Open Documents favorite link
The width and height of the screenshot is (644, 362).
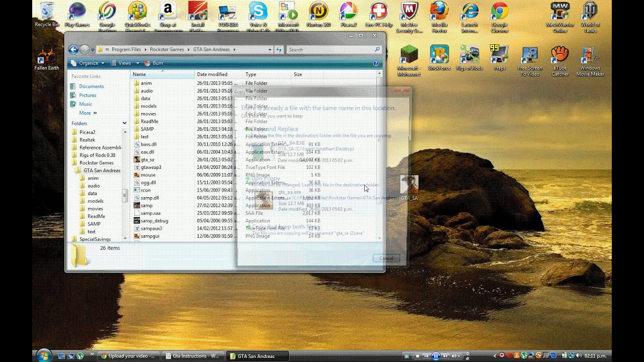point(91,86)
